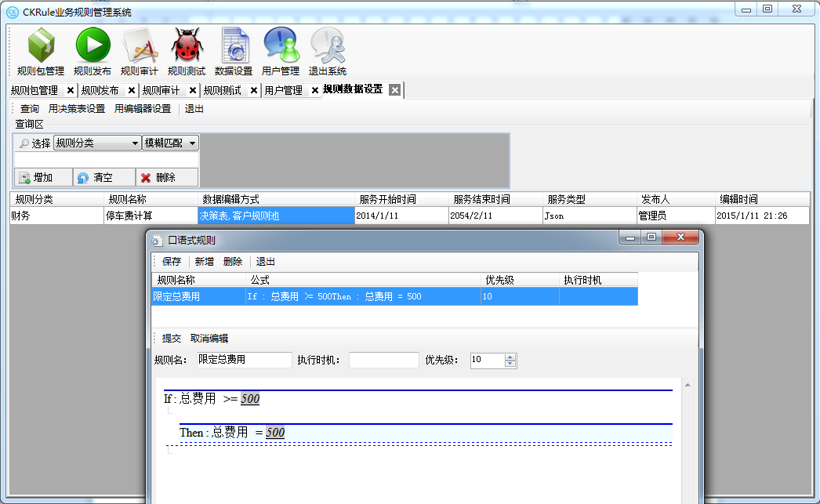820x504 pixels.
Task: Select the 规则数据设置 tab
Action: coord(353,89)
